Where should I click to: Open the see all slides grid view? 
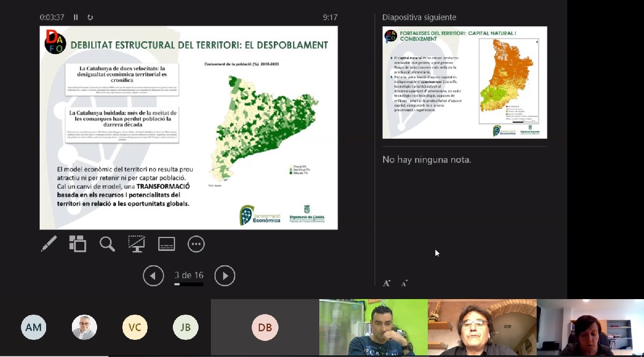(78, 244)
